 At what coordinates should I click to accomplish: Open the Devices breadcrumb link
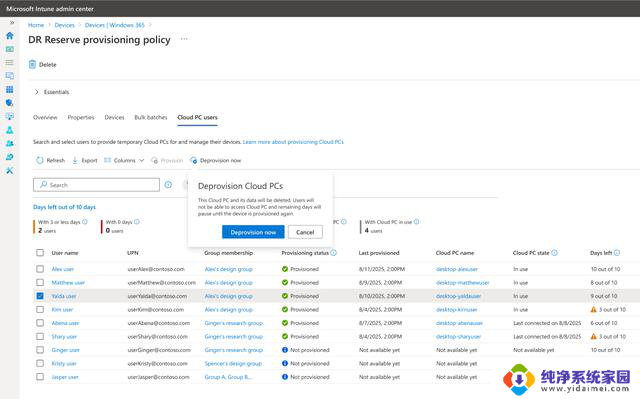tap(64, 25)
